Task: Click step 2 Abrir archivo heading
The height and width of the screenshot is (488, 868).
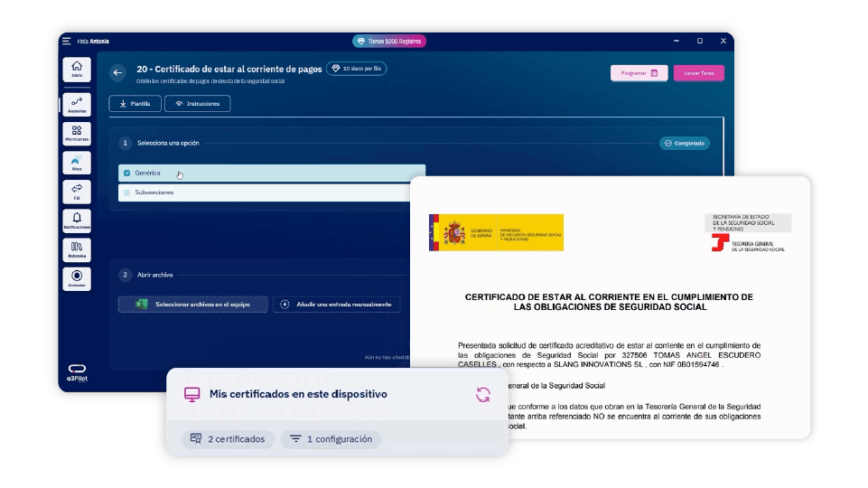Action: click(x=155, y=275)
